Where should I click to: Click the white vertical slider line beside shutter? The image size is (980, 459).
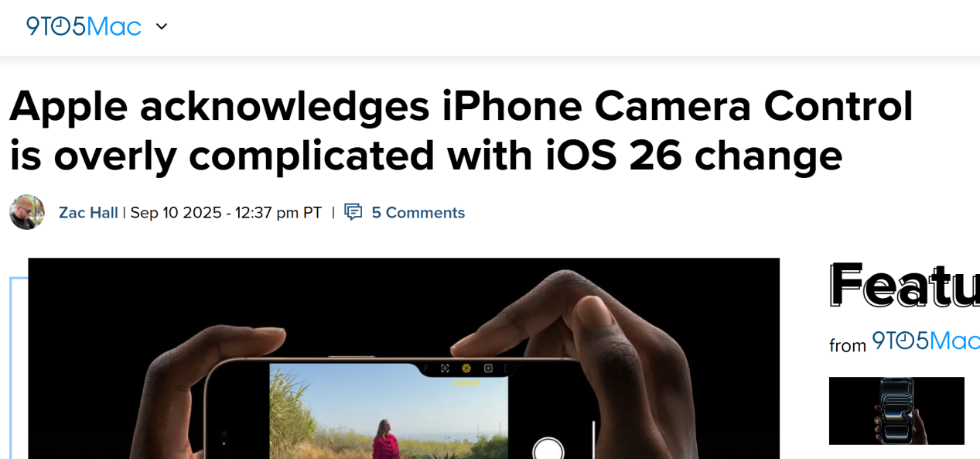(x=593, y=440)
